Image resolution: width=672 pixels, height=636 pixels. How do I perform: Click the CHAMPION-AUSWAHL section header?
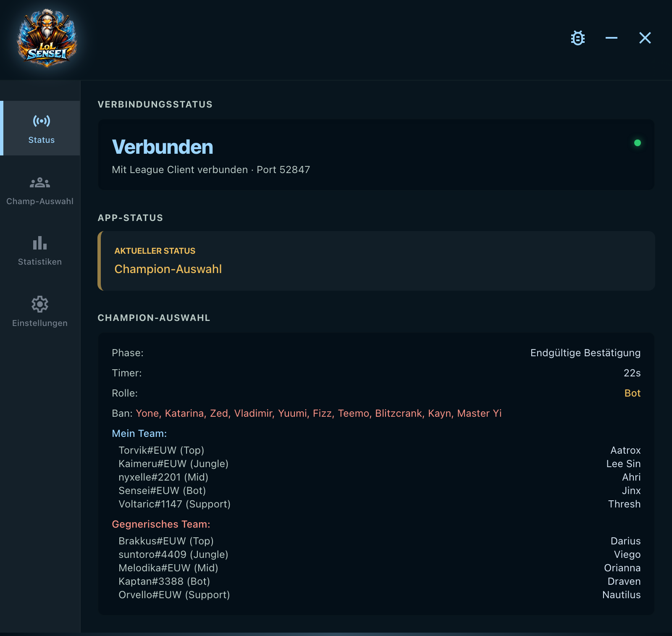click(154, 318)
